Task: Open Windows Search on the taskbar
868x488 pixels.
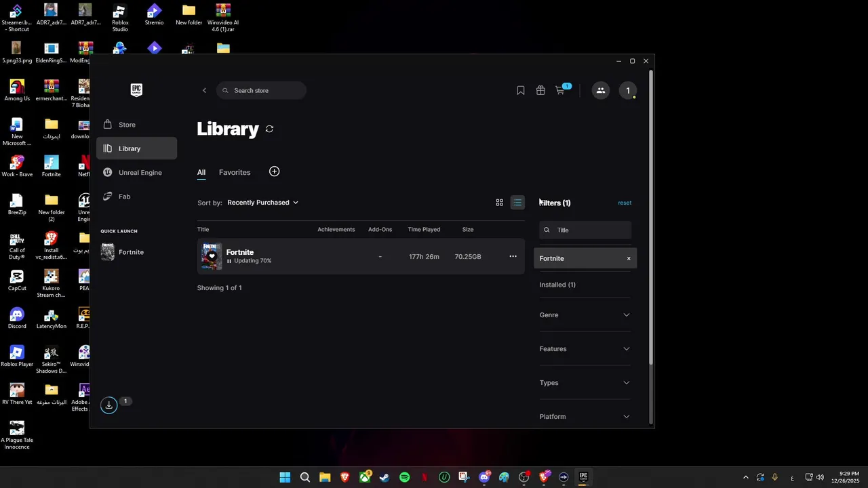Action: (305, 477)
